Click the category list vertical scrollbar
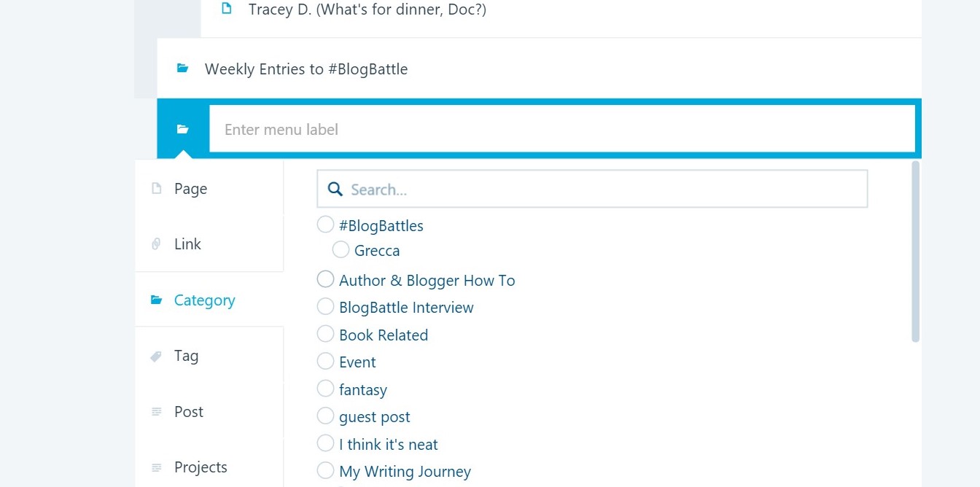Viewport: 980px width, 487px height. (x=916, y=252)
